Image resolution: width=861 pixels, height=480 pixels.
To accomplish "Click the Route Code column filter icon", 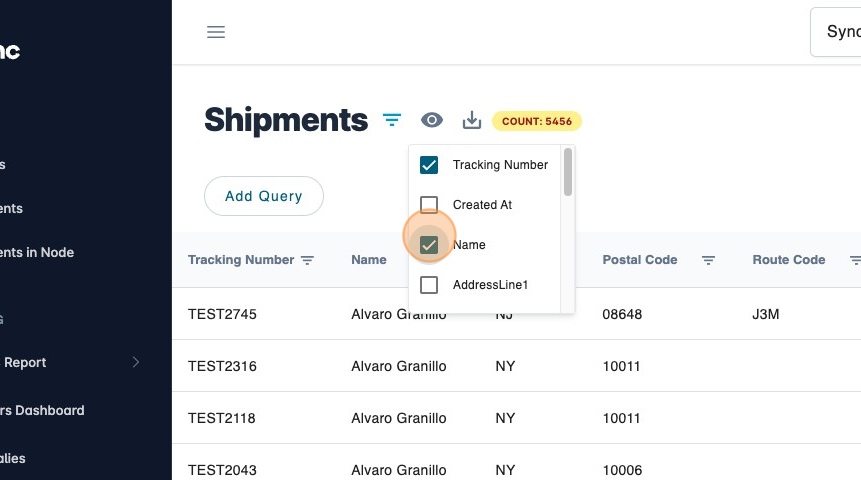I will tap(855, 260).
